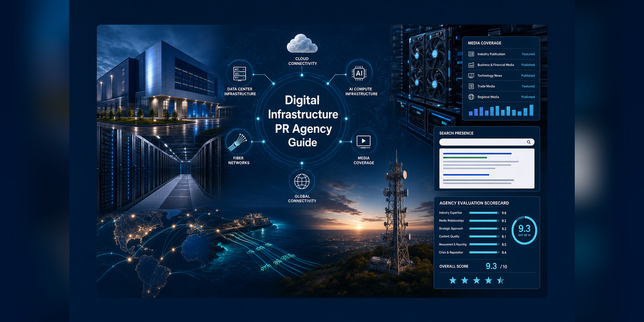644x322 pixels.
Task: Click the "MEDIA COVERAGE" panel heading
Action: pyautogui.click(x=485, y=42)
